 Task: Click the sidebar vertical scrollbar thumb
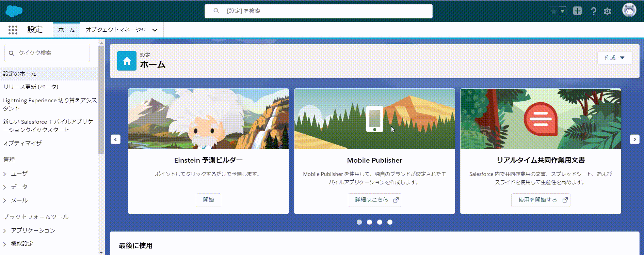pos(101,100)
